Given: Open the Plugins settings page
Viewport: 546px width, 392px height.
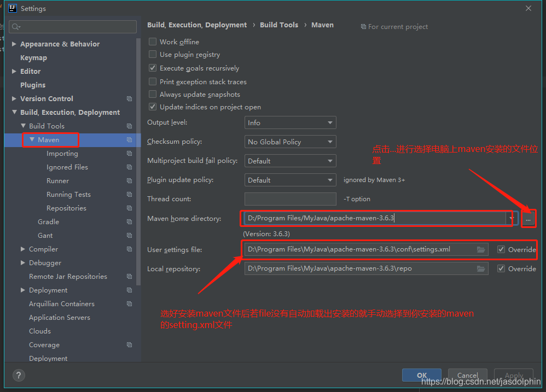Looking at the screenshot, I should tap(33, 85).
